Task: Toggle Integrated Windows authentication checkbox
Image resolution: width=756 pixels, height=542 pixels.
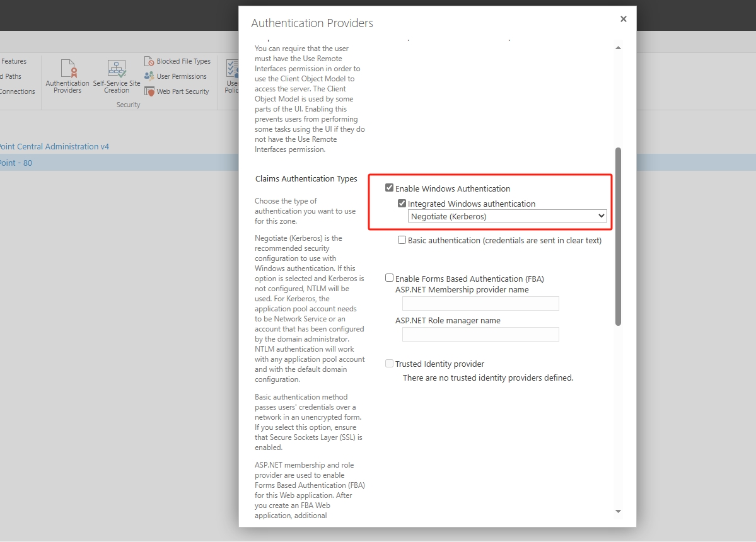Action: tap(402, 203)
